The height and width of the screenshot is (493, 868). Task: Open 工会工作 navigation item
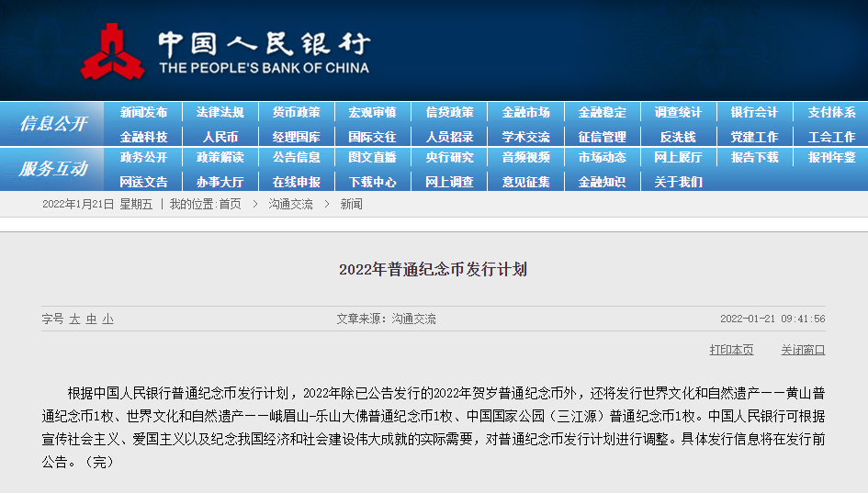point(831,137)
